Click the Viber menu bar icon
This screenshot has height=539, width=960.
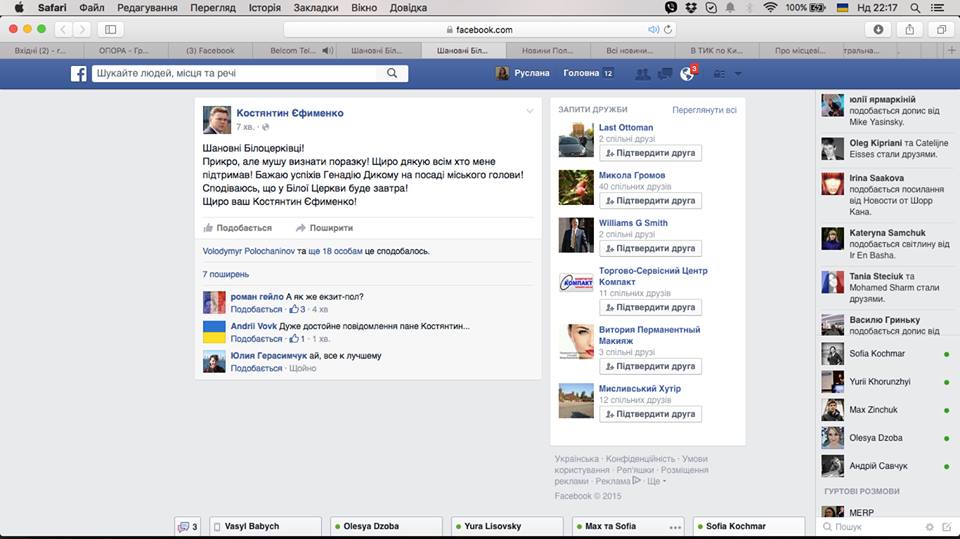point(671,8)
